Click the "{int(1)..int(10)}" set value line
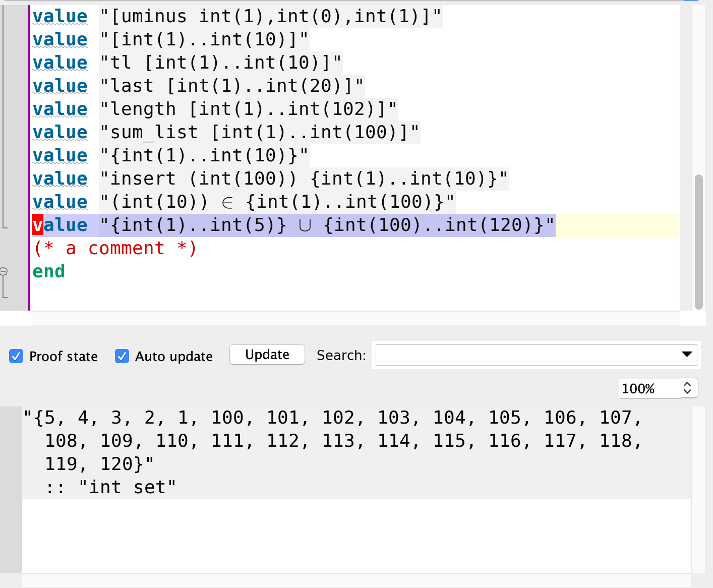 click(170, 156)
